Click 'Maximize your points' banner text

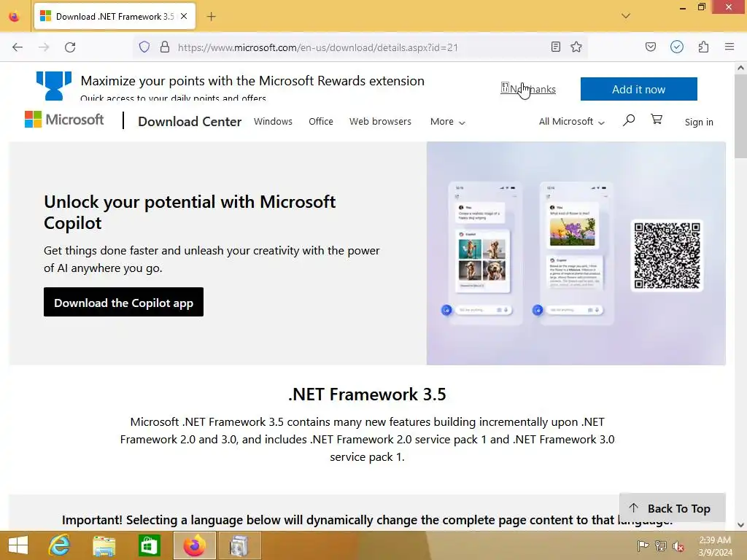[252, 80]
